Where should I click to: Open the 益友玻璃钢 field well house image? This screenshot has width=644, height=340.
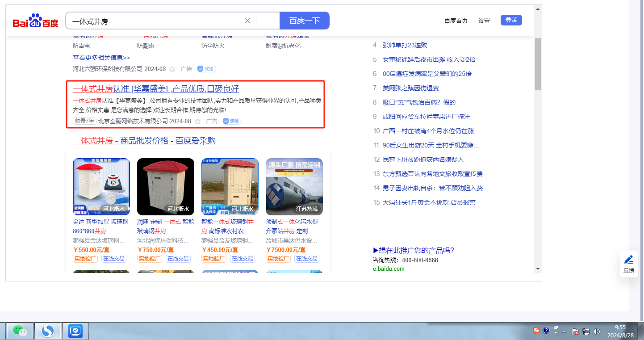pos(230,187)
